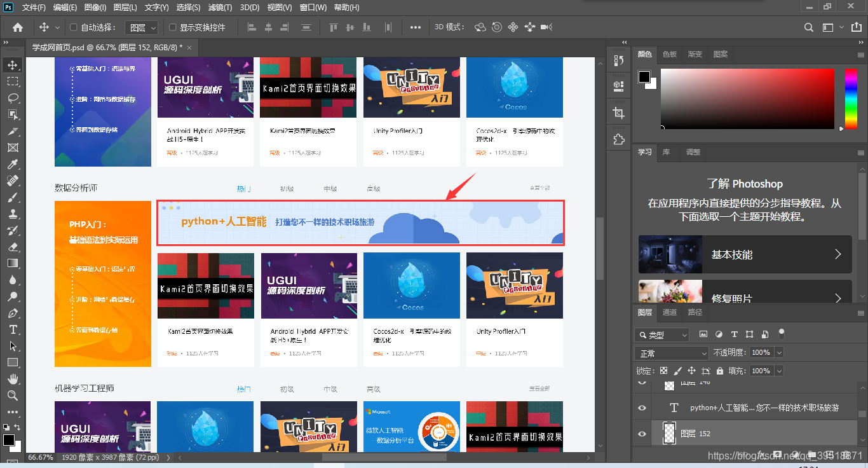Open the Color panel flyout menu
Viewport: 868px width, 468px height.
861,55
